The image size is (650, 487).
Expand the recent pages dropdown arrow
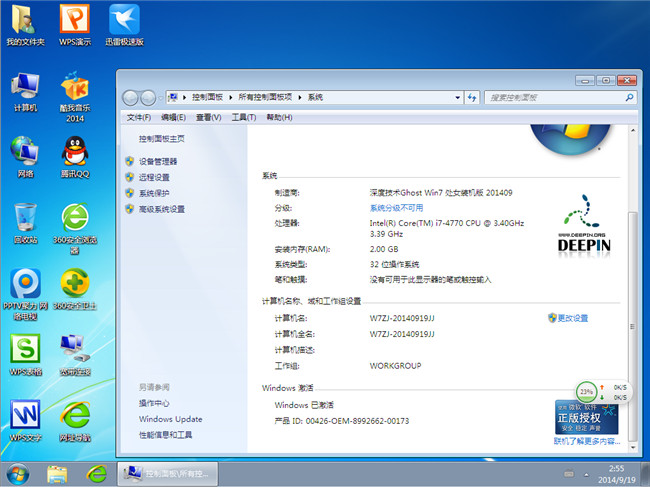click(x=160, y=98)
